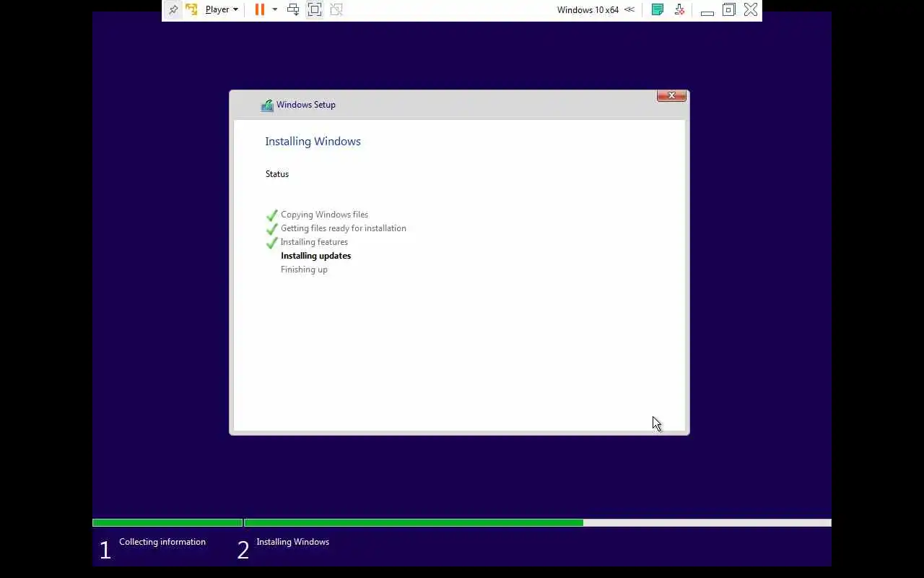924x578 pixels.
Task: Click the Windows Setup title icon
Action: (267, 105)
